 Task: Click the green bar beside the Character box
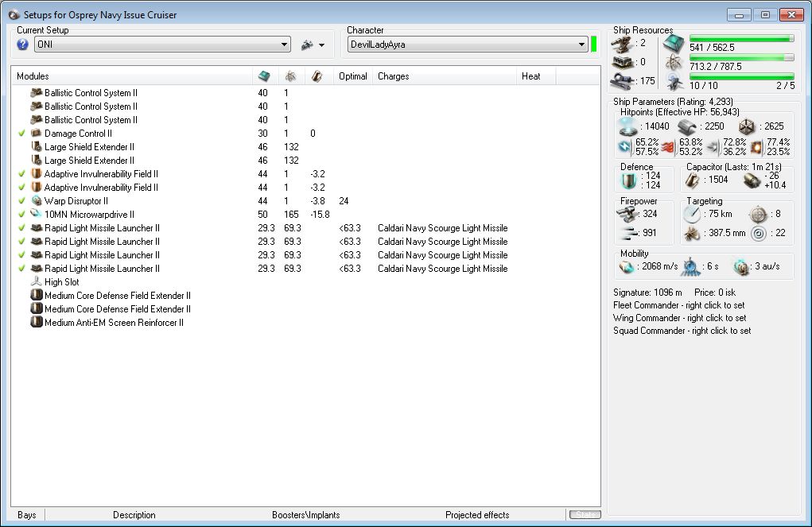(594, 44)
